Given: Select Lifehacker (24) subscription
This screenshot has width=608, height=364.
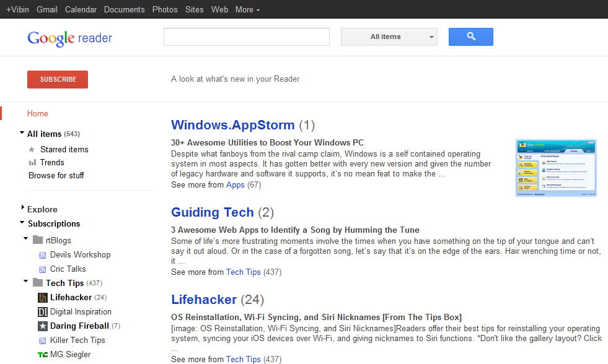Looking at the screenshot, I should (78, 297).
